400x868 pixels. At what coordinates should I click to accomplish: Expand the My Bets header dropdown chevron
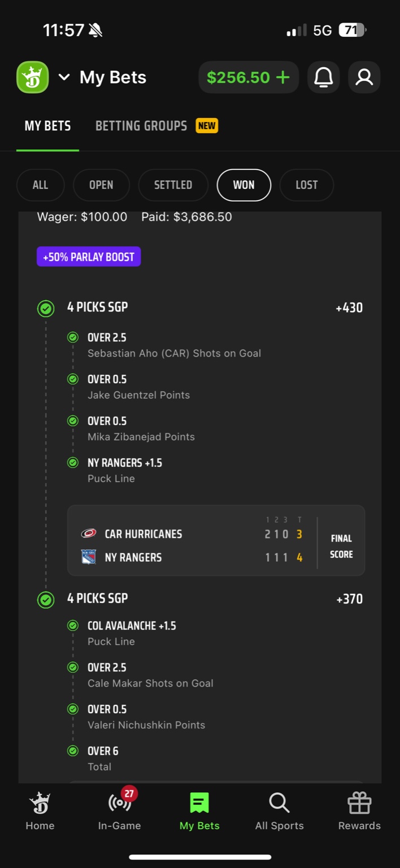pyautogui.click(x=64, y=77)
